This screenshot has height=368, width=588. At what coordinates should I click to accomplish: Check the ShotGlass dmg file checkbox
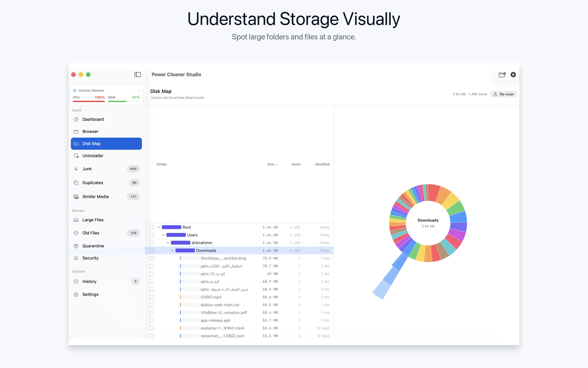152,258
